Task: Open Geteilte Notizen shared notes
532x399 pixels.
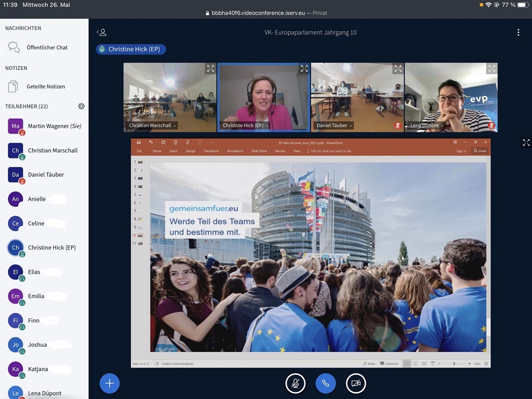Action: pos(46,86)
